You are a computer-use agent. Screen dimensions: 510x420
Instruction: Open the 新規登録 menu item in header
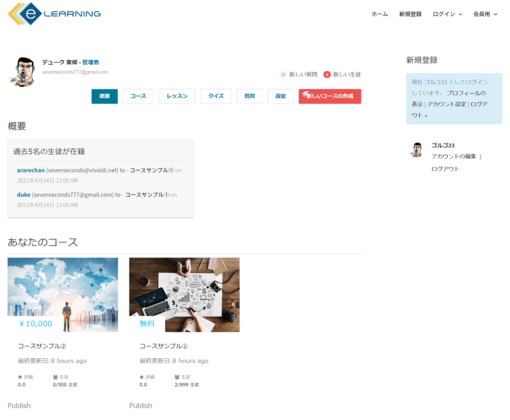(410, 14)
